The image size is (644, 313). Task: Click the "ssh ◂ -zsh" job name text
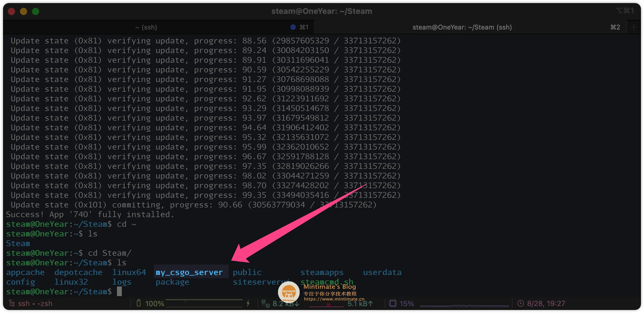(x=35, y=303)
